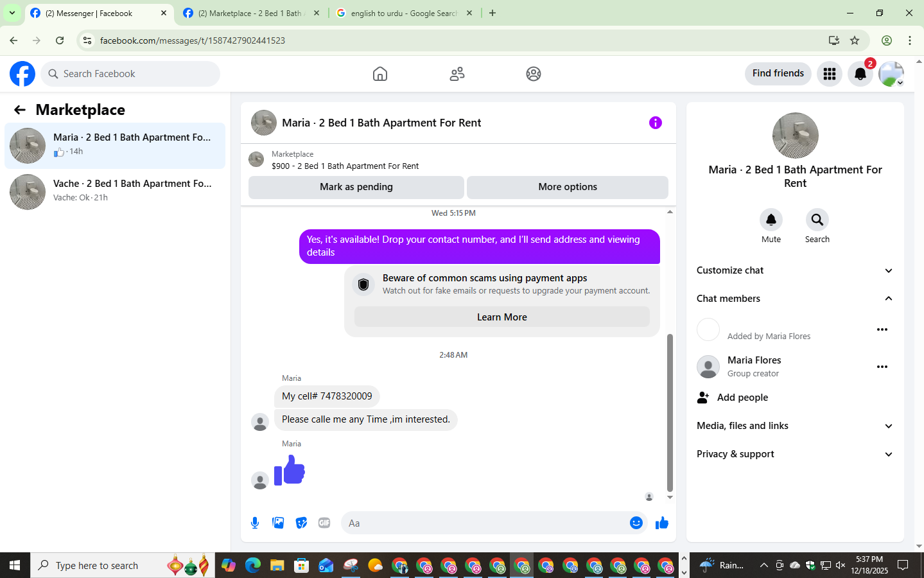
Task: Open the Windows Start menu
Action: pos(15,565)
